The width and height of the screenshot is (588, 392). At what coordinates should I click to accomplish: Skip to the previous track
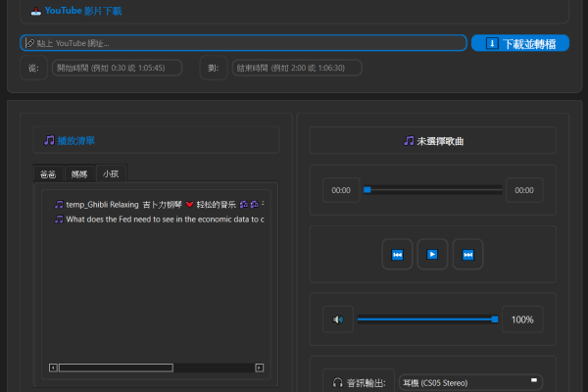pyautogui.click(x=397, y=255)
